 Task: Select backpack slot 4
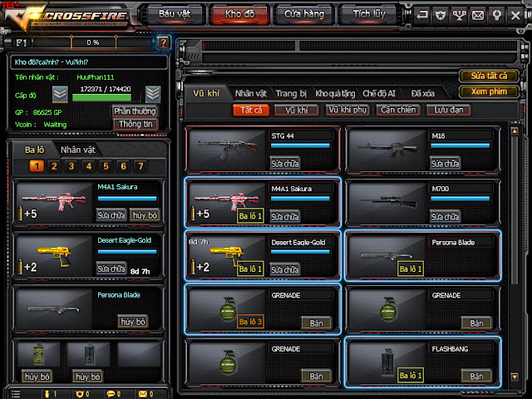(89, 166)
